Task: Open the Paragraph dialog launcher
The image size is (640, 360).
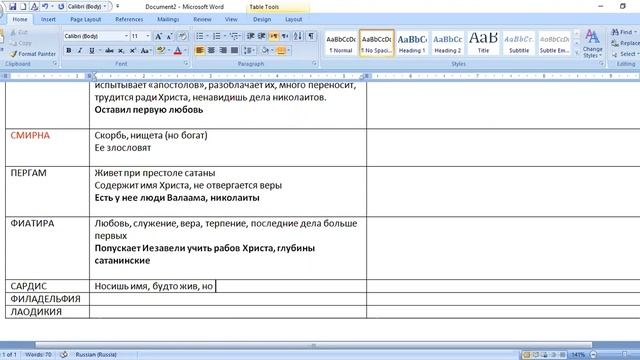Action: tap(314, 64)
